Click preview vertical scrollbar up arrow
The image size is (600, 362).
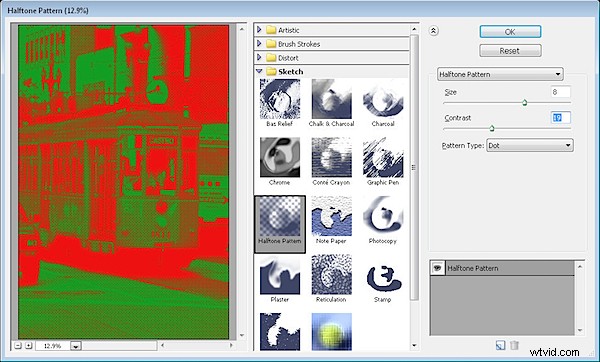(x=242, y=29)
